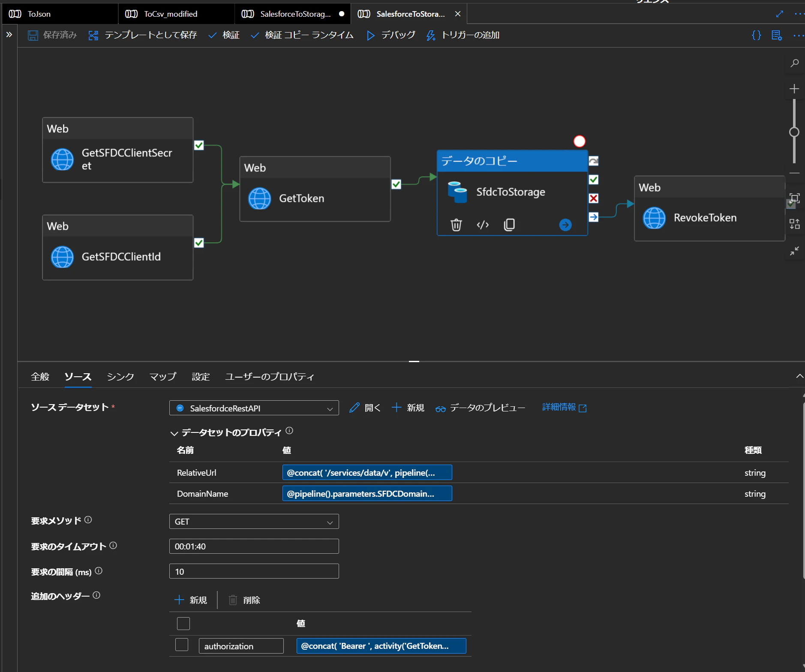
Task: Expand editor to full screen arrow
Action: point(780,14)
